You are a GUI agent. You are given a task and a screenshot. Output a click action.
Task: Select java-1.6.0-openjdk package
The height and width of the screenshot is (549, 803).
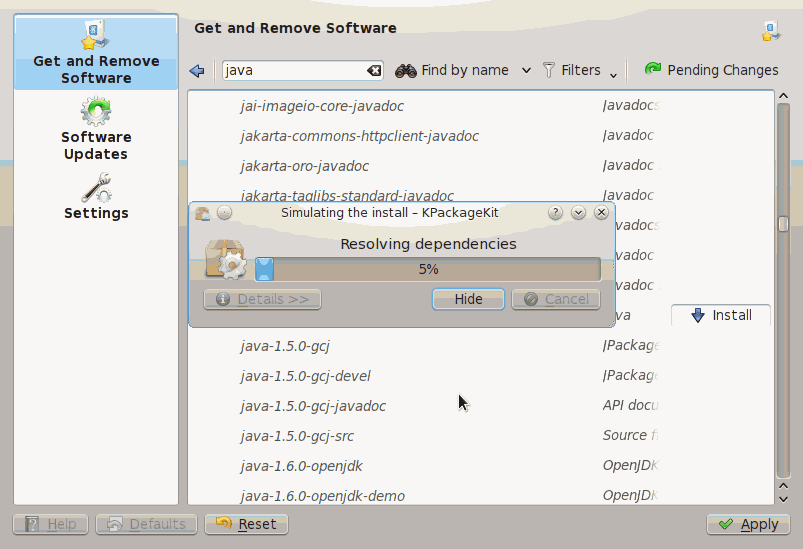(x=302, y=467)
